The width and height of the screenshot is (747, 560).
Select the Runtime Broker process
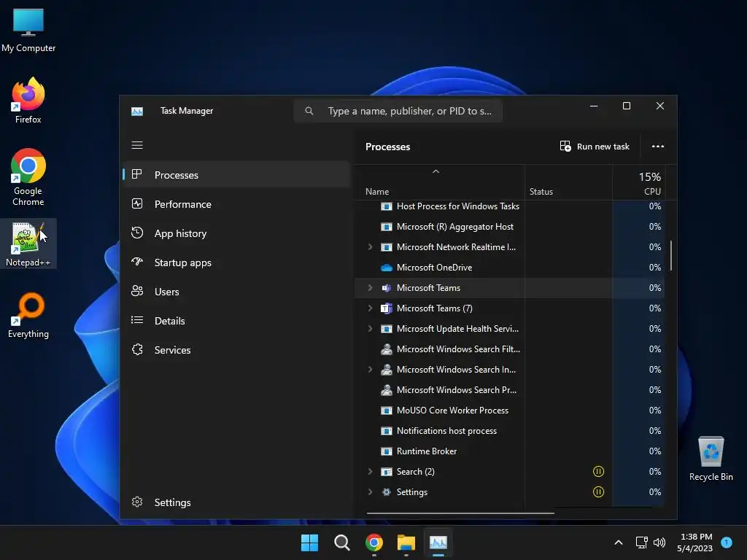(510, 451)
